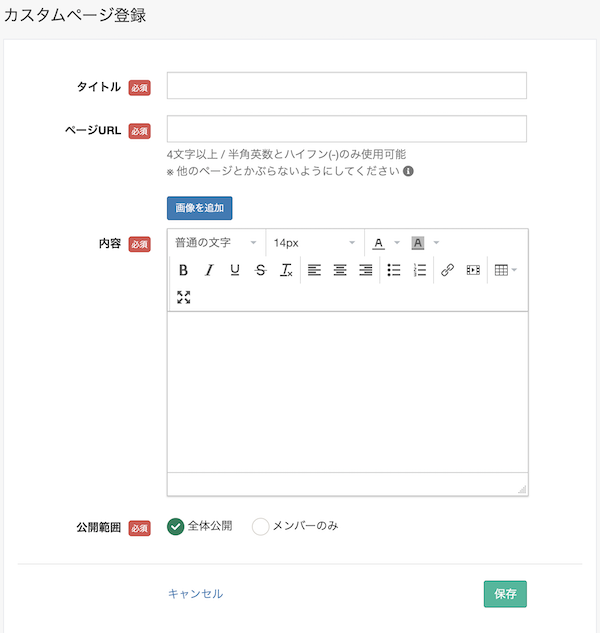Click the タイトル input field
This screenshot has height=633, width=600.
pos(346,86)
